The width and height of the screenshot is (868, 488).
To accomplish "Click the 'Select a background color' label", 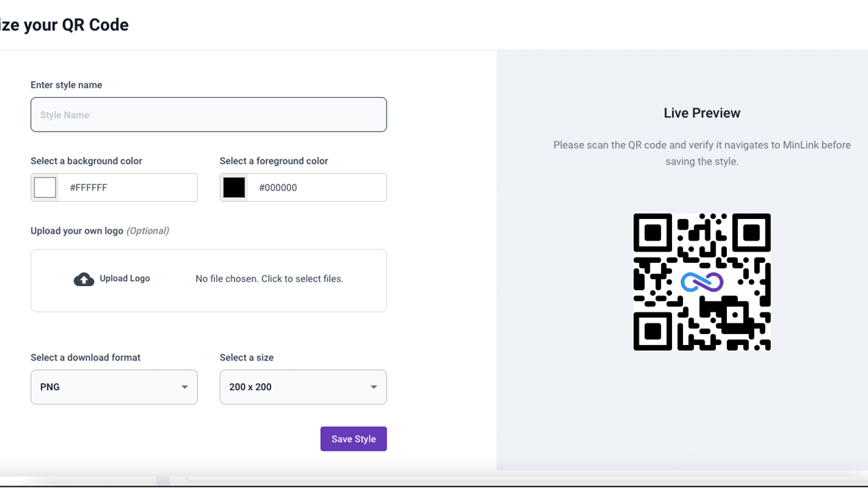I will click(86, 161).
